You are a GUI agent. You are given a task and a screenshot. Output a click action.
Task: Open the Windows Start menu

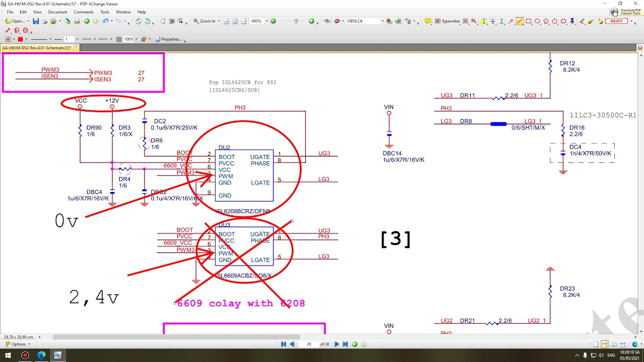point(8,355)
